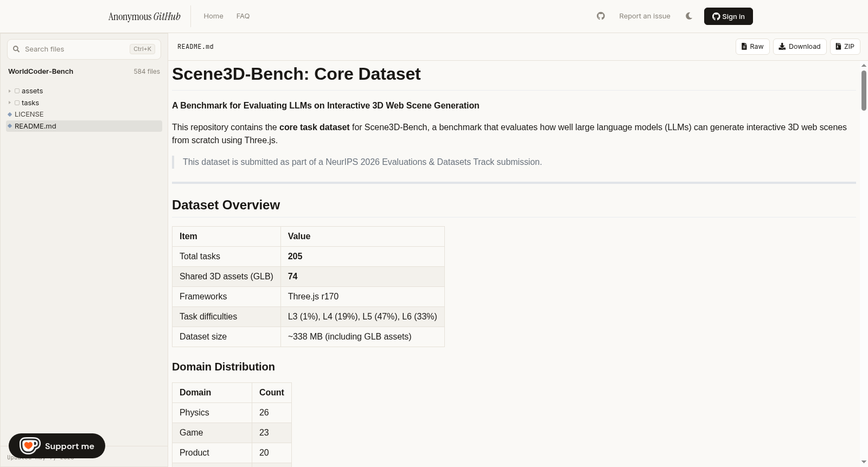Click the ~338 MB dataset size value

coord(362,337)
